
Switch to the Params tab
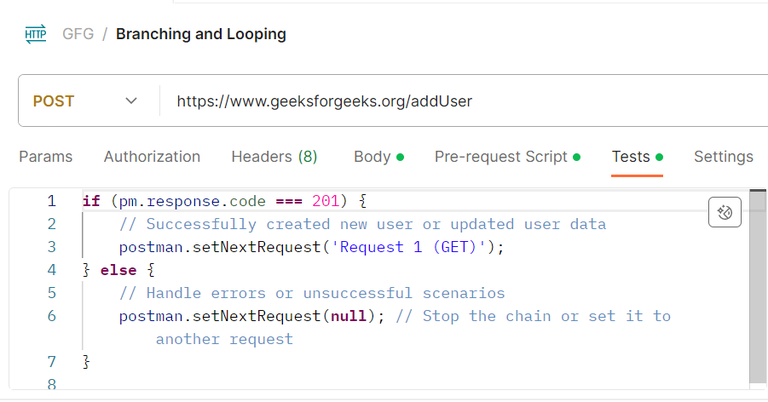point(46,157)
